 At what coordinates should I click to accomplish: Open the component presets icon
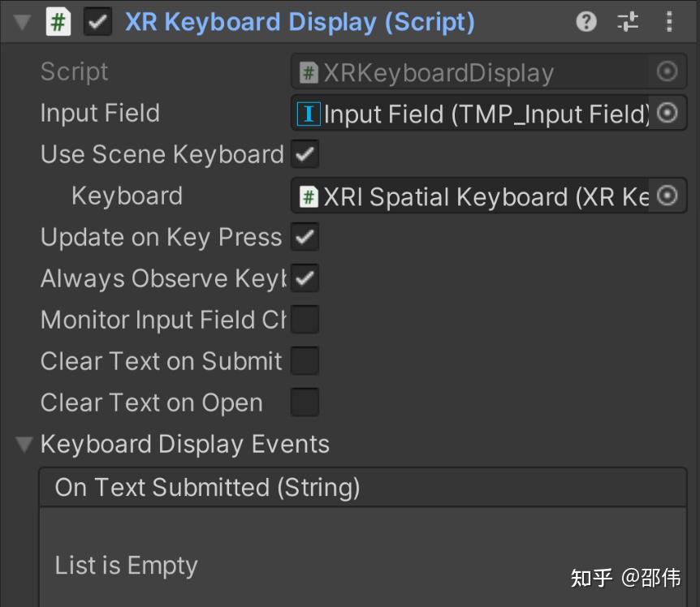(627, 22)
